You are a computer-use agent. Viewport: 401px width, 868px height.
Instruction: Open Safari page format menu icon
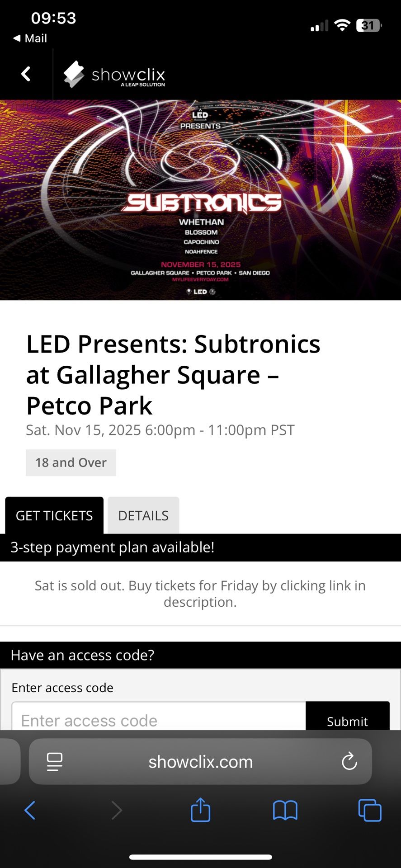55,762
